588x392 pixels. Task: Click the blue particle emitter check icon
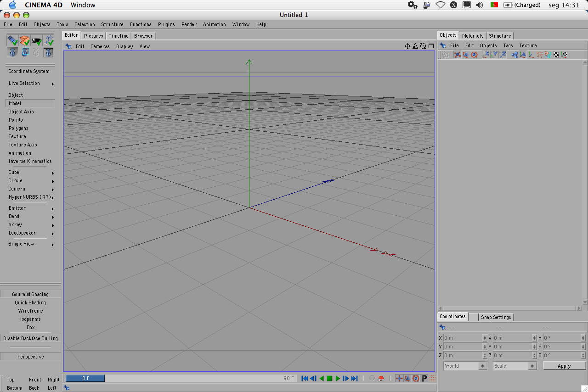[x=49, y=41]
